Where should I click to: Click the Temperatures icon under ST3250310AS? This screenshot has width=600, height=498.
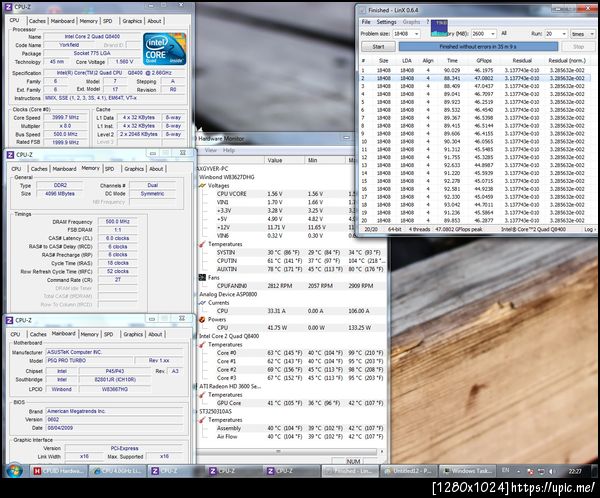pos(202,420)
